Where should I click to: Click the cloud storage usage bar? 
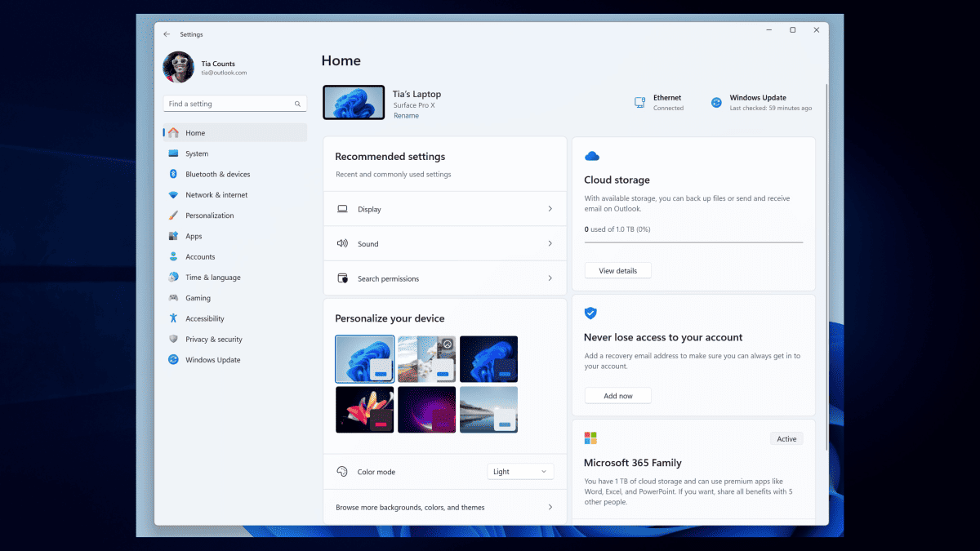coord(693,242)
